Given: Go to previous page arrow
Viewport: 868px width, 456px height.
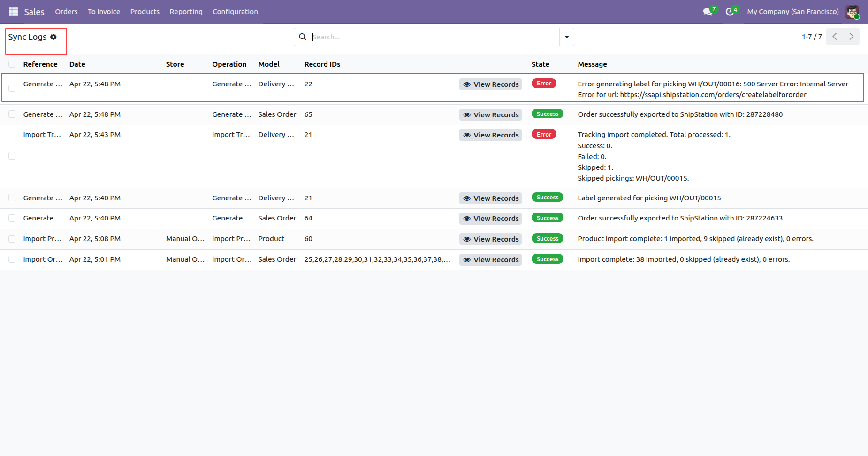Looking at the screenshot, I should [x=834, y=37].
